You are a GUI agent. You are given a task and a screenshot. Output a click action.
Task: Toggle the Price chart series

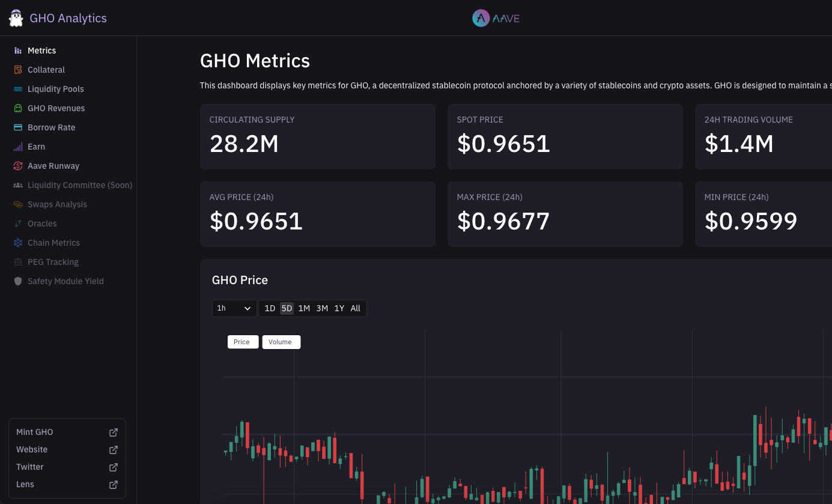[243, 342]
